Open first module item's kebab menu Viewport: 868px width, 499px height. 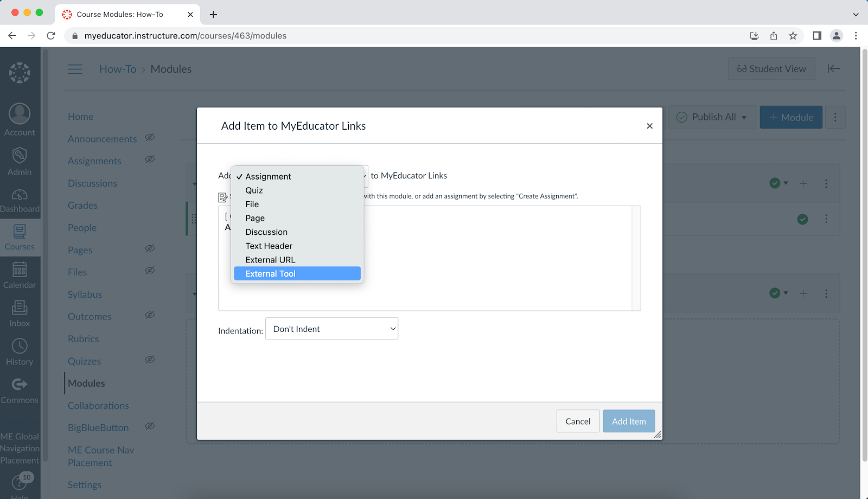pyautogui.click(x=826, y=219)
